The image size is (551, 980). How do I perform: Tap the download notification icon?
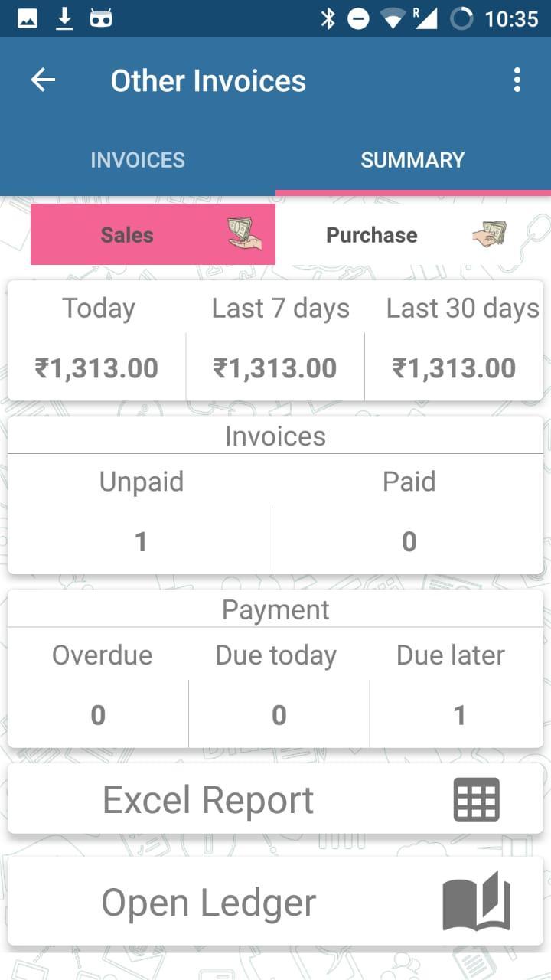(65, 18)
